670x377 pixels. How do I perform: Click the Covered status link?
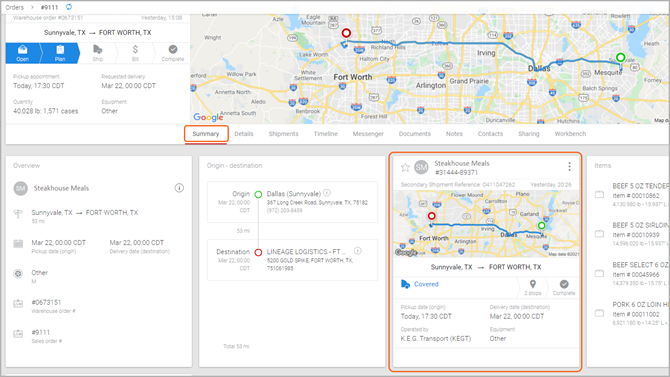[x=426, y=284]
